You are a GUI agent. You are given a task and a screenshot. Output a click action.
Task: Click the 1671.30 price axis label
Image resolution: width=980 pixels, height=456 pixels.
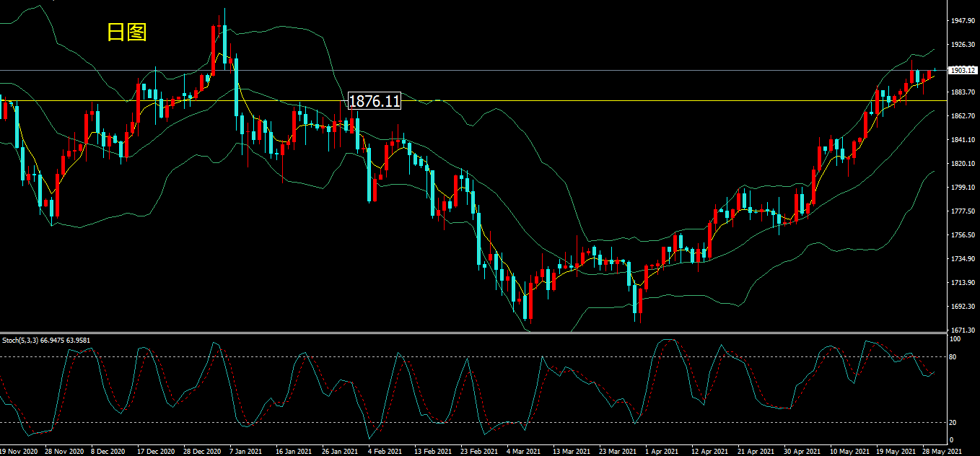tap(964, 330)
